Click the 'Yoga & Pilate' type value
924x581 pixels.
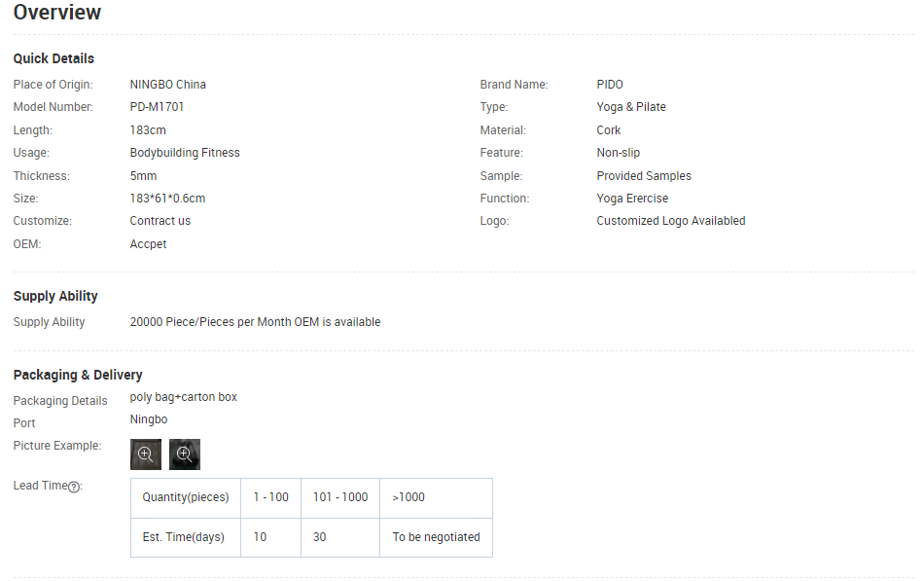(631, 107)
